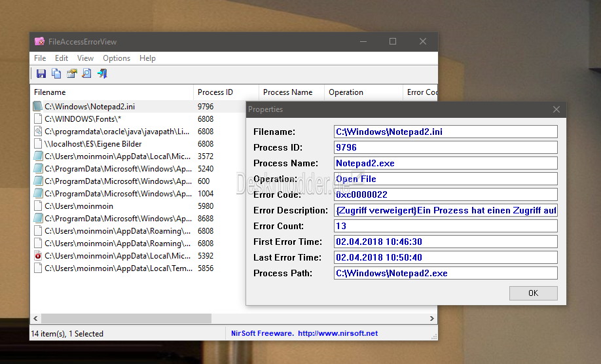Select the C:\Windows\Notepad2.ini row

coord(138,107)
